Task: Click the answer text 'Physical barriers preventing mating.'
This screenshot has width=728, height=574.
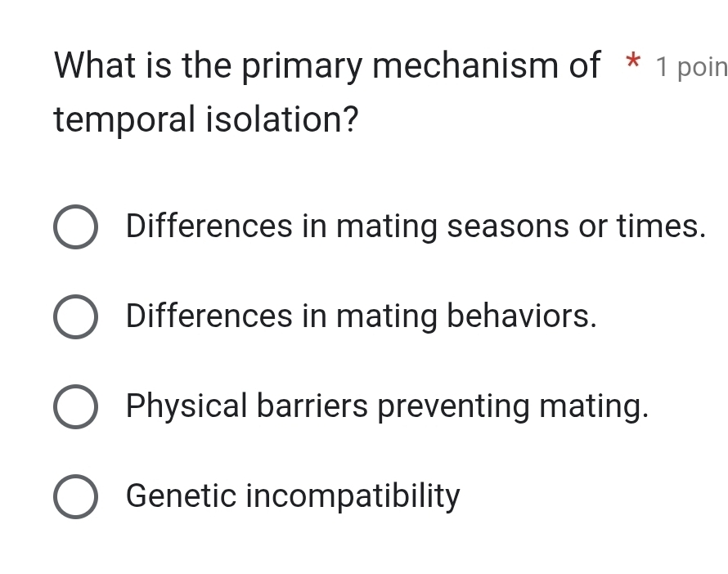Action: pos(388,406)
